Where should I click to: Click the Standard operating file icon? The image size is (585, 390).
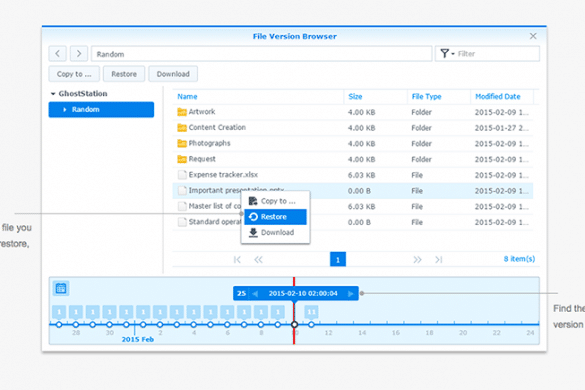click(x=182, y=222)
